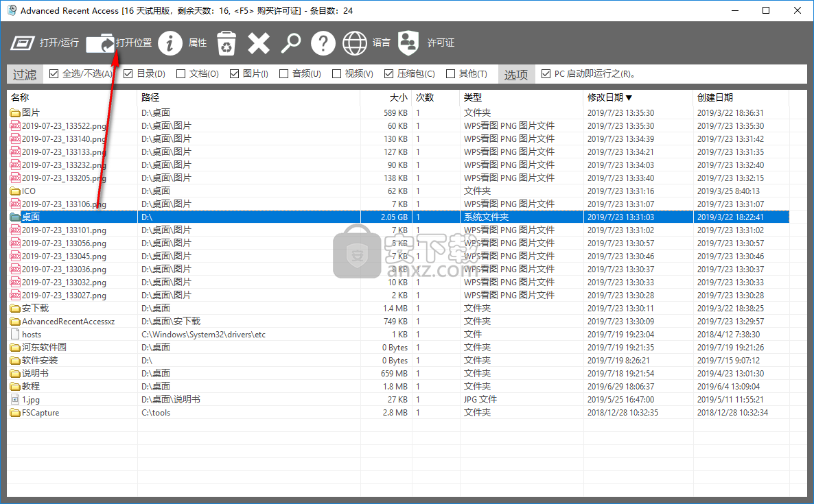Enable the Documents (文档) filter
Viewport: 814px width, 504px height.
tap(181, 73)
